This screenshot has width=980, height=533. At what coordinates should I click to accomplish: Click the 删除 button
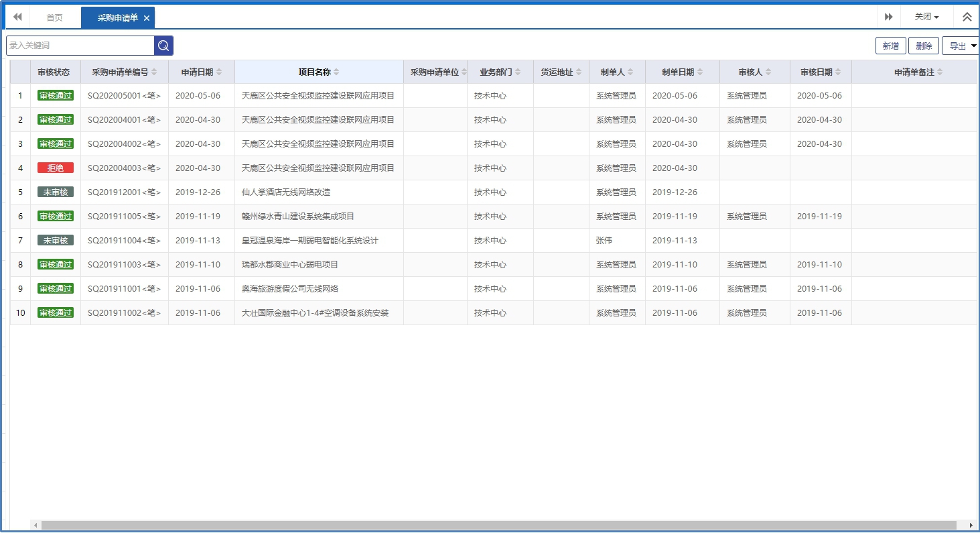(x=924, y=46)
